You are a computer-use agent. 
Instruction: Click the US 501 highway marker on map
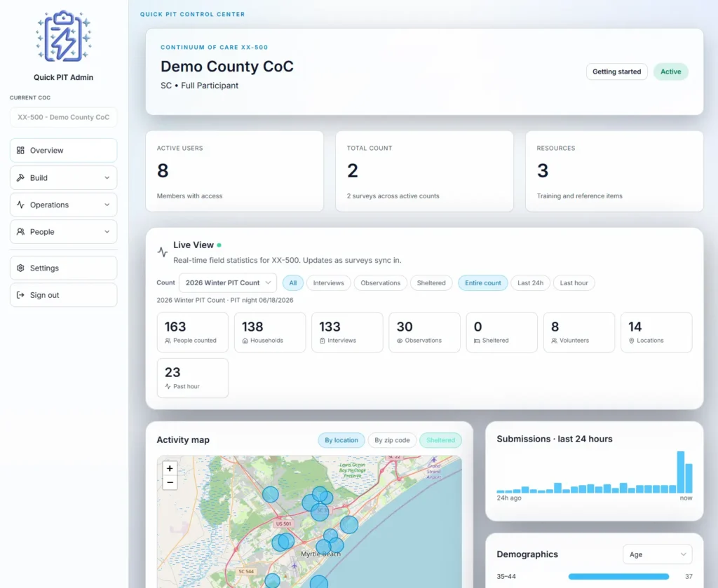pos(283,524)
